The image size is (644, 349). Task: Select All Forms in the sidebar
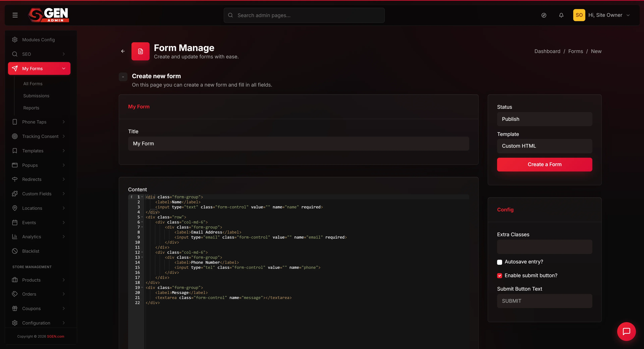[x=33, y=84]
